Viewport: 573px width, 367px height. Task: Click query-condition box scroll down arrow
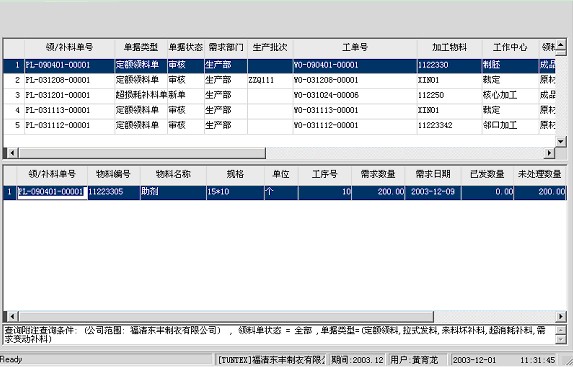pos(561,339)
